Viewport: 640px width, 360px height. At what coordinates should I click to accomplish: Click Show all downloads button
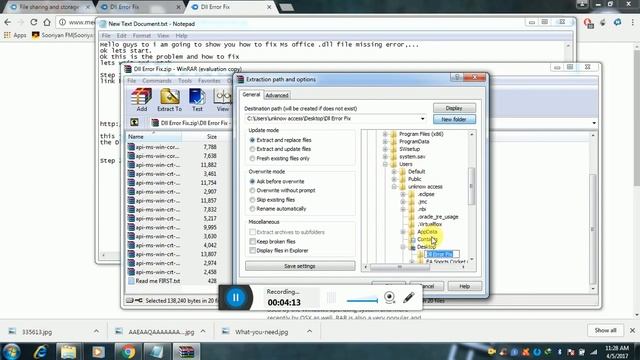tap(605, 330)
